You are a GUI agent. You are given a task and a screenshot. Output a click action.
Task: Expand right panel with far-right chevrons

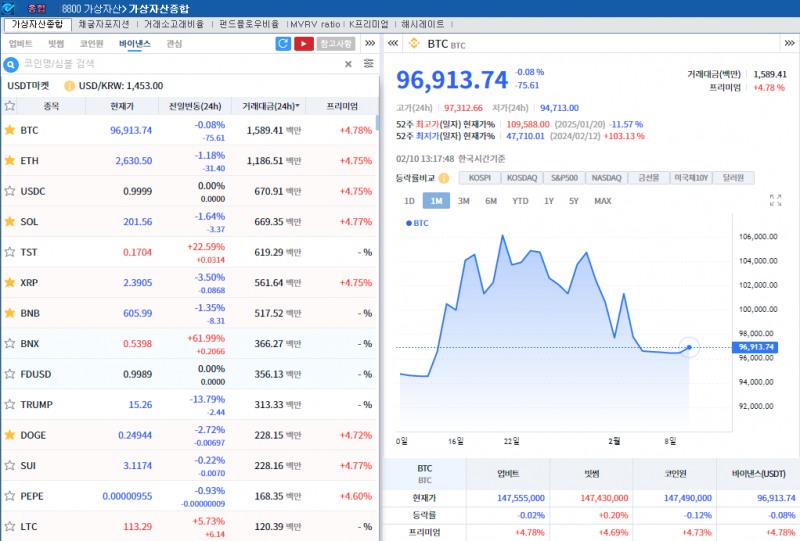789,43
